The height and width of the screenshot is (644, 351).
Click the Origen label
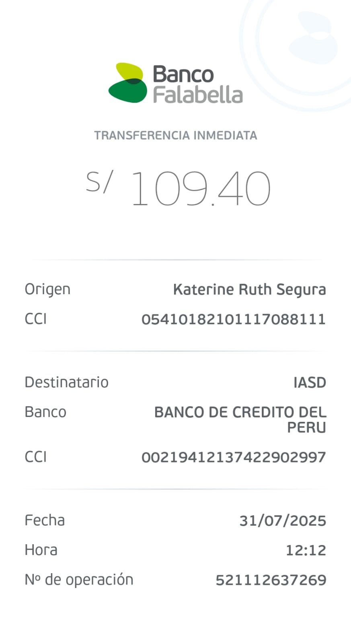(47, 289)
